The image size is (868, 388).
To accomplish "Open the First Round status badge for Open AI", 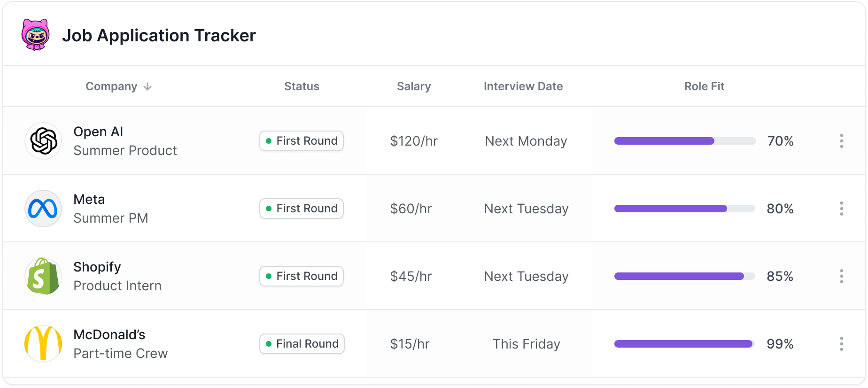I will pyautogui.click(x=302, y=141).
